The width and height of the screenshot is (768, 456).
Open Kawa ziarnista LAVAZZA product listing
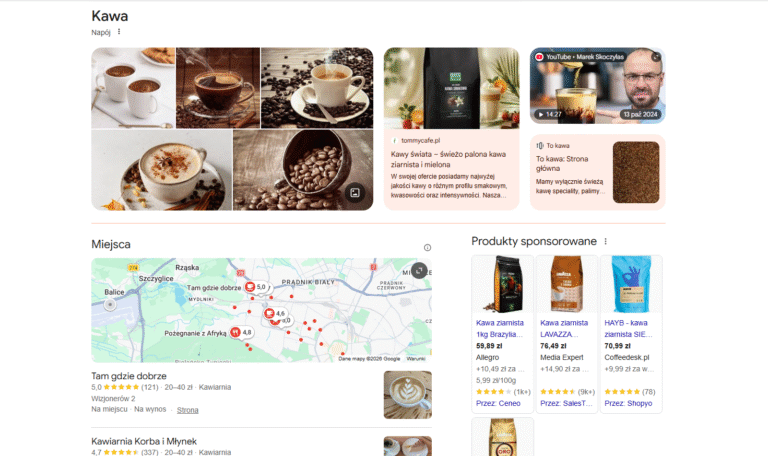pyautogui.click(x=565, y=328)
